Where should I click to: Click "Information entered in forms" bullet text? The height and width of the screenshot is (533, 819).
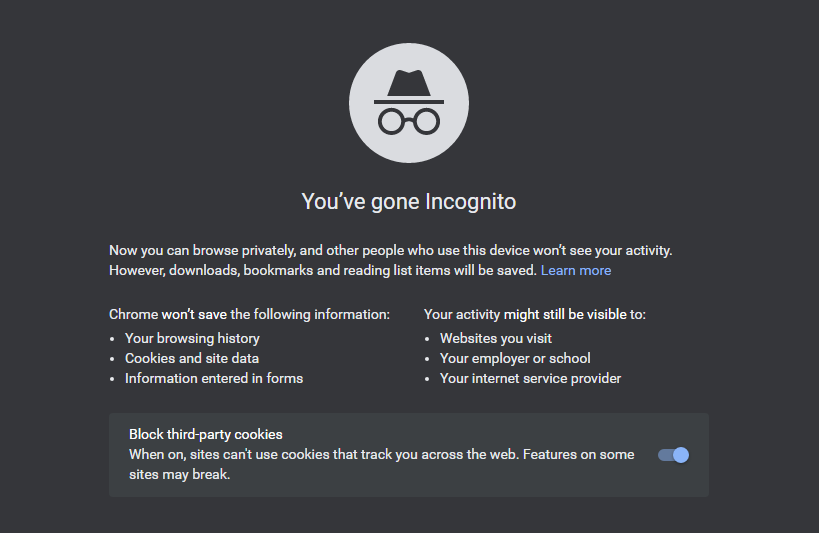[214, 378]
